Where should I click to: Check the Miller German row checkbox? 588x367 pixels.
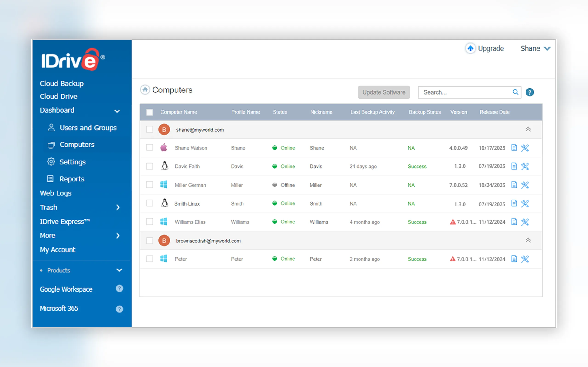click(150, 185)
